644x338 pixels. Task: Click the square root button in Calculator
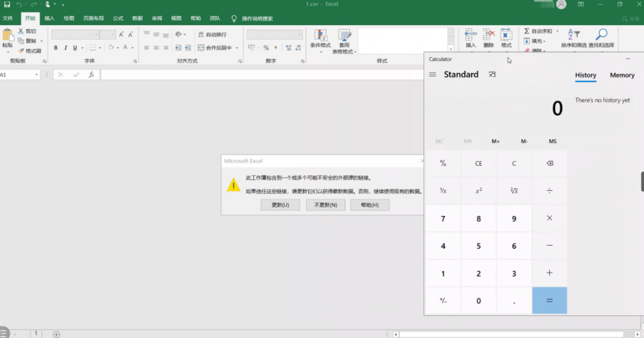coord(514,191)
